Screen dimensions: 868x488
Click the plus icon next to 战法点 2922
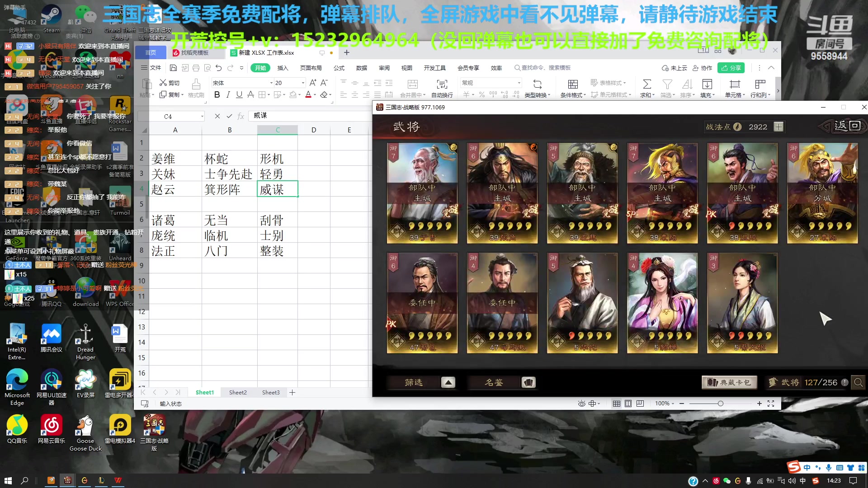778,127
